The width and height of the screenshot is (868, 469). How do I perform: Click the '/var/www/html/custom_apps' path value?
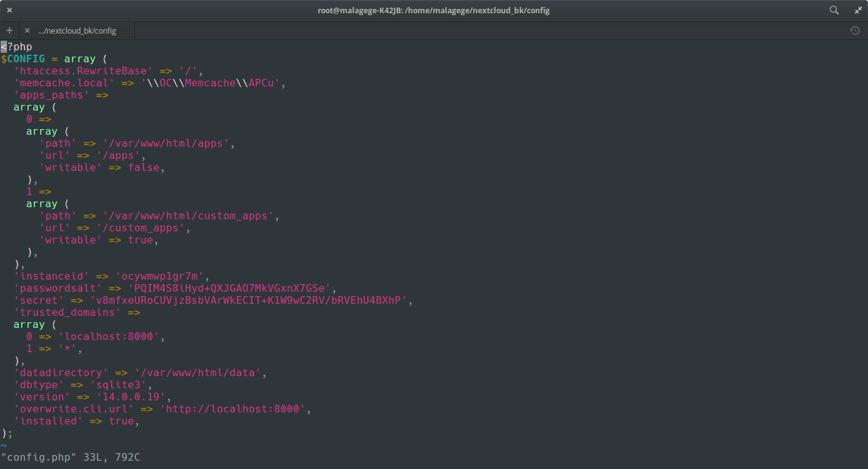[x=188, y=216]
